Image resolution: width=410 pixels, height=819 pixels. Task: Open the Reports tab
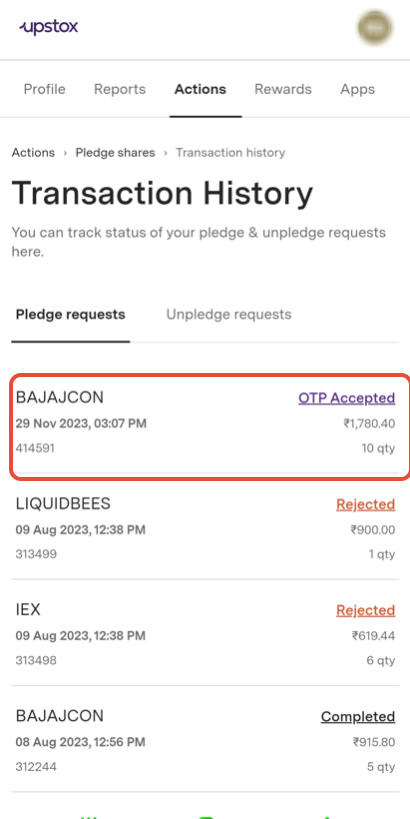pos(120,89)
